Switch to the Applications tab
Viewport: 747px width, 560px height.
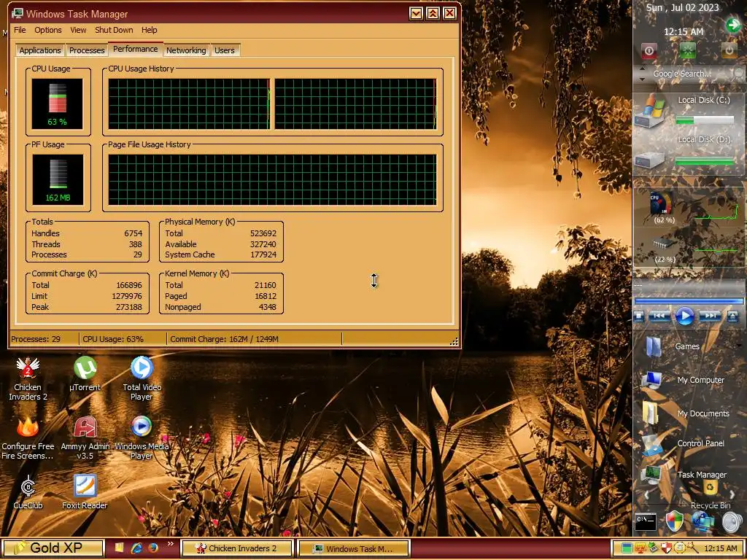click(x=40, y=50)
